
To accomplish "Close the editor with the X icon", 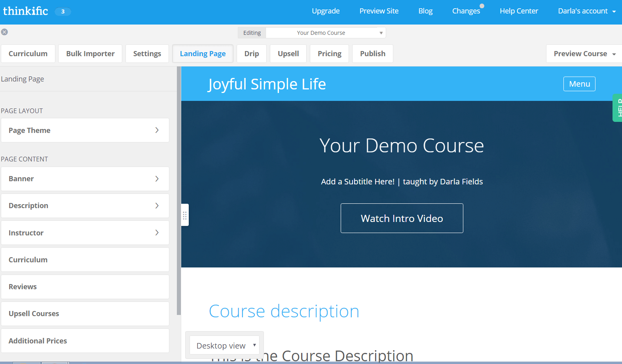I will (x=4, y=32).
